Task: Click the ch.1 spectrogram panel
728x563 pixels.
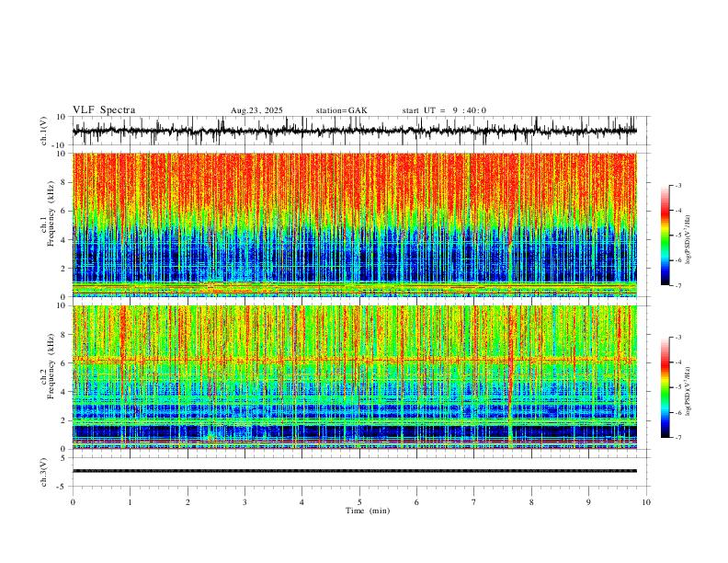Action: pos(355,224)
